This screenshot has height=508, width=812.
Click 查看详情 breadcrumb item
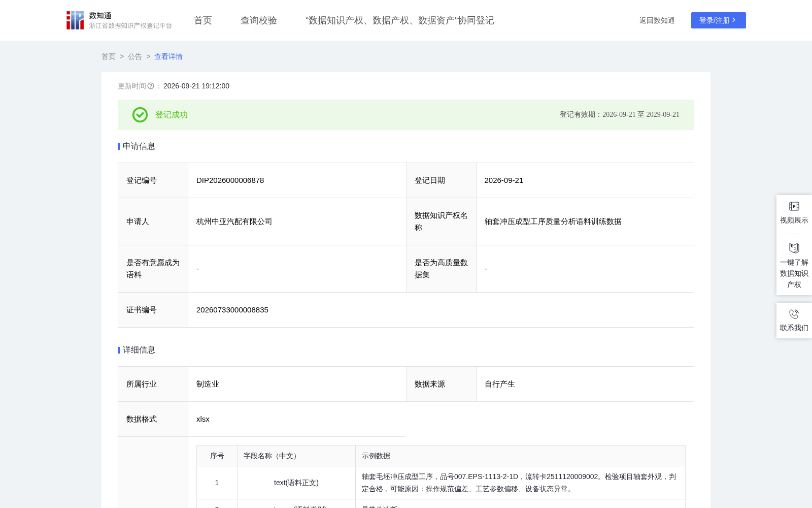pyautogui.click(x=168, y=56)
